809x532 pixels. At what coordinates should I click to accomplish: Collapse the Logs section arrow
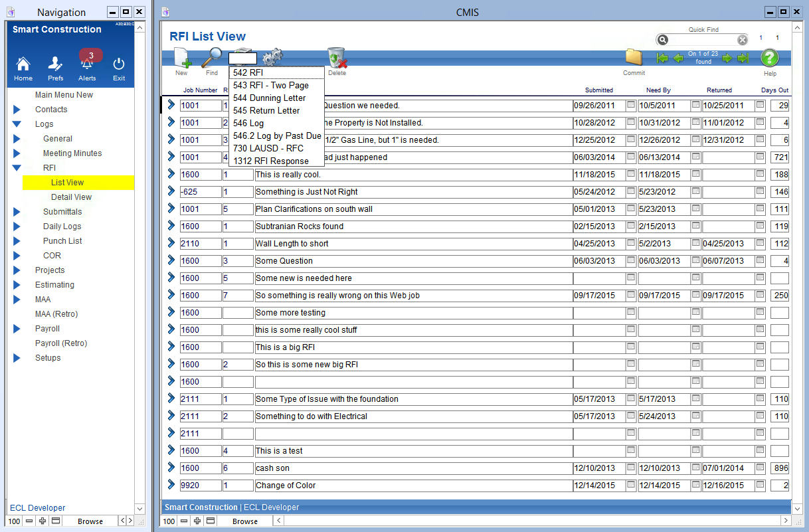pyautogui.click(x=18, y=124)
